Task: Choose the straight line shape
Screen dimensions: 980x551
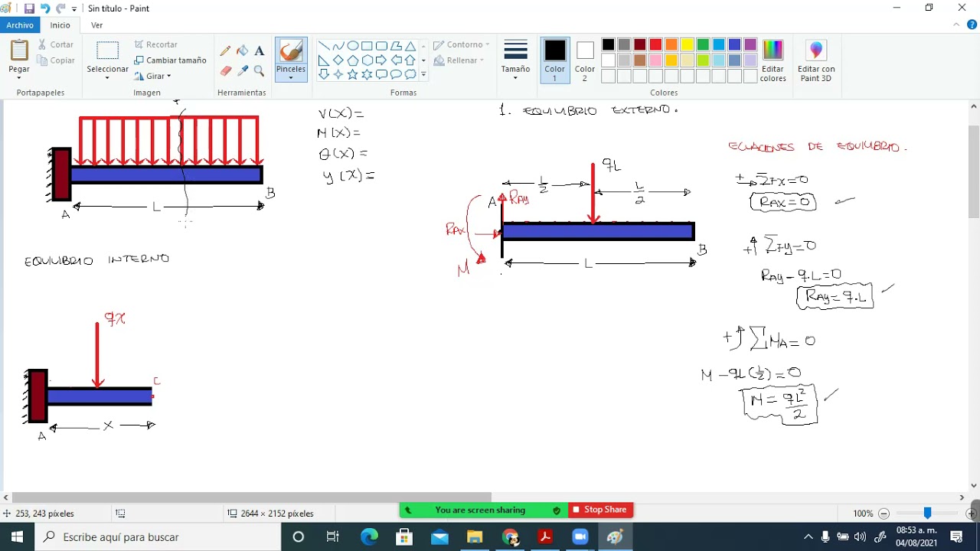Action: [323, 46]
